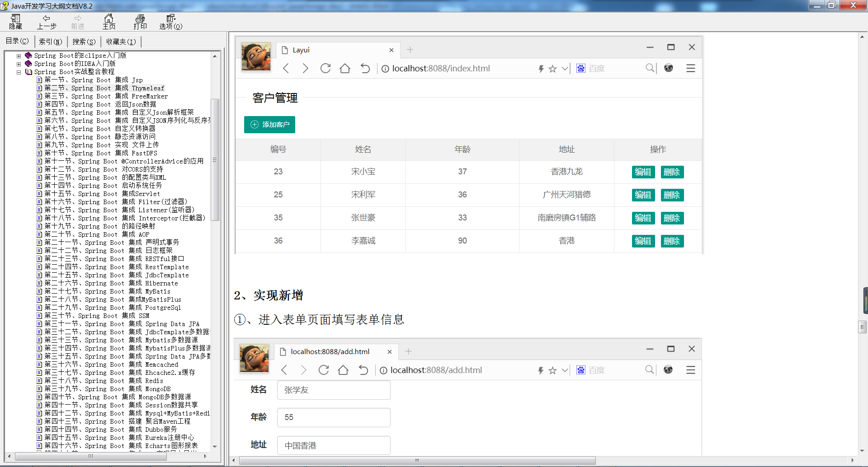
Task: Click reload icon in add.html browser
Action: (x=324, y=370)
